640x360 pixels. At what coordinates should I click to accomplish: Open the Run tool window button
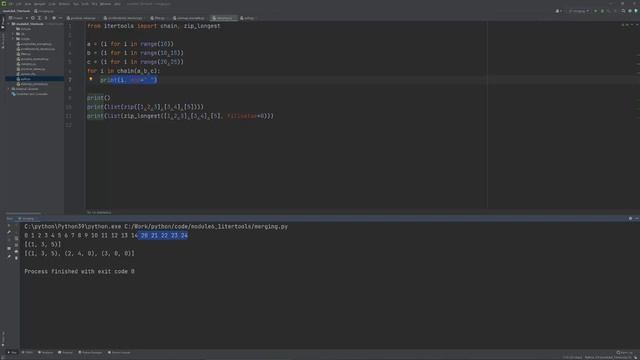tap(12, 352)
